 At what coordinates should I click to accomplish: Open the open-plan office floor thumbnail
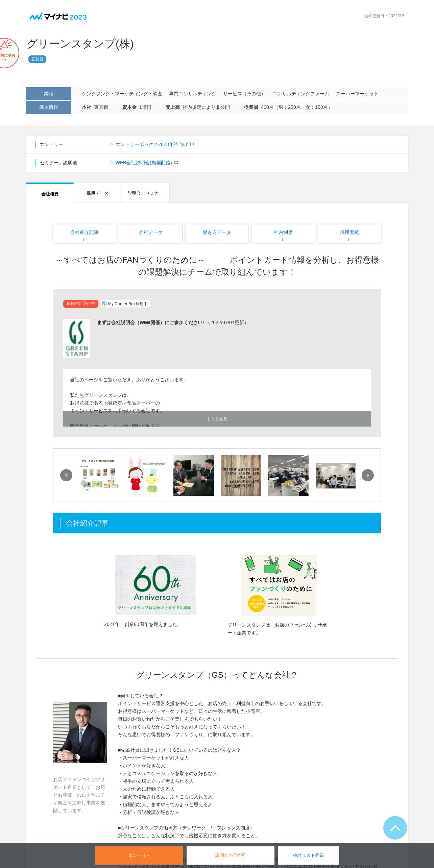pyautogui.click(x=288, y=476)
